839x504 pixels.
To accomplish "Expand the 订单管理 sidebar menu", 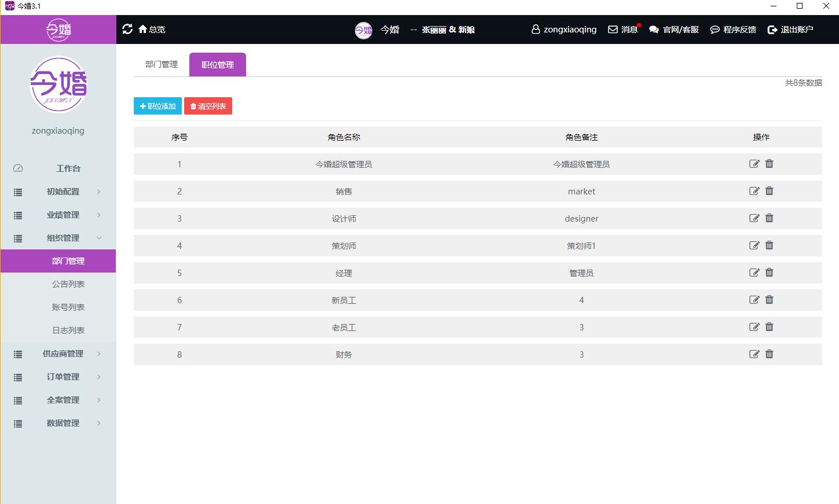I will pos(58,377).
